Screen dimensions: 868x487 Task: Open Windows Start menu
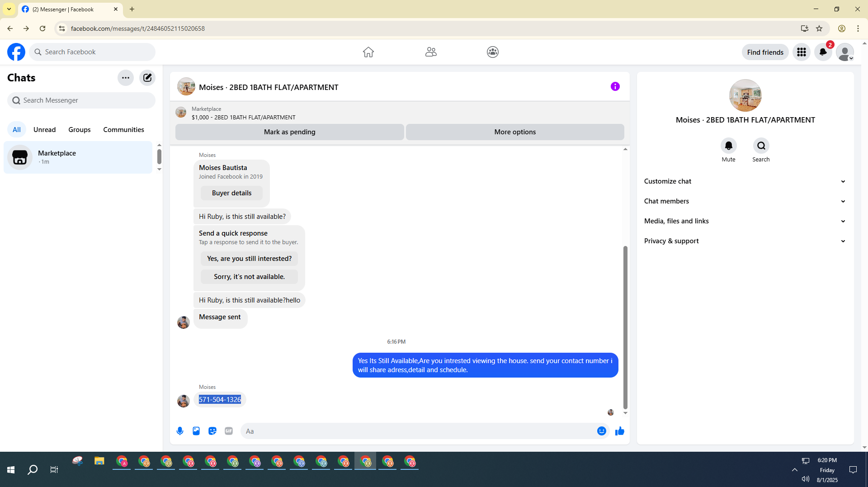(11, 470)
